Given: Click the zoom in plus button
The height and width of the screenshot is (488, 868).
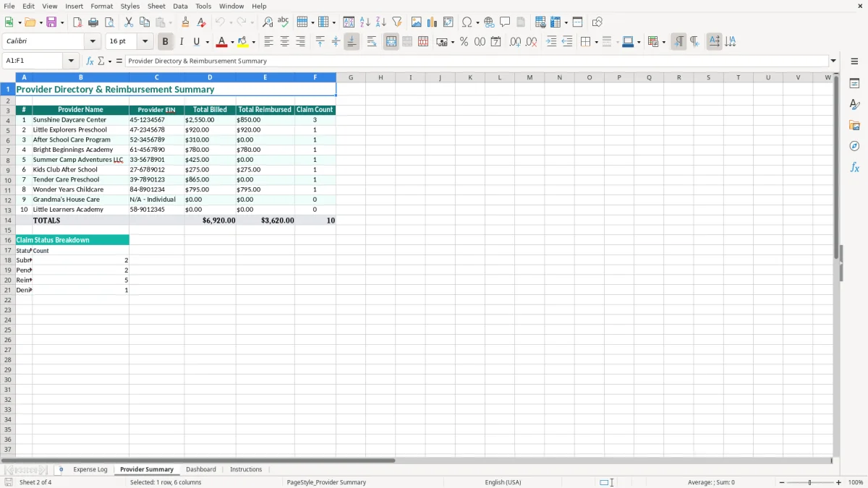Looking at the screenshot, I should tap(838, 482).
